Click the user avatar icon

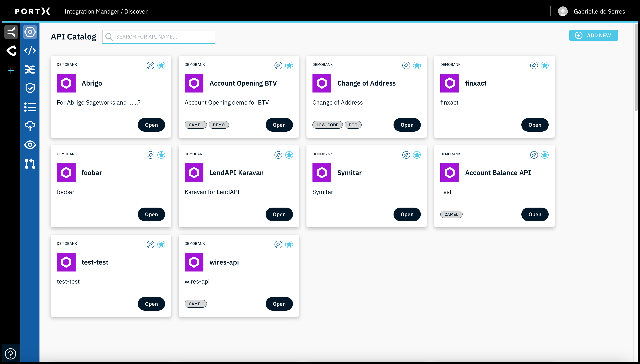point(563,11)
